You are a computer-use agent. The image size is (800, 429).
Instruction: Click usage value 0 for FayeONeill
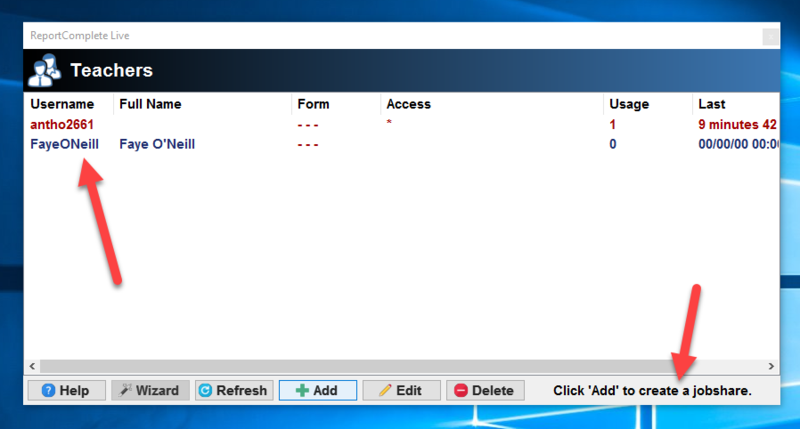pos(613,144)
